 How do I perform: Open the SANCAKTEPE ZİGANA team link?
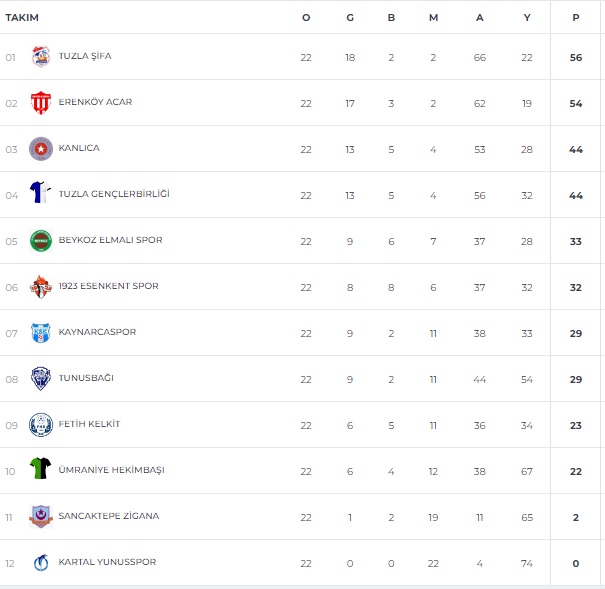pyautogui.click(x=109, y=516)
